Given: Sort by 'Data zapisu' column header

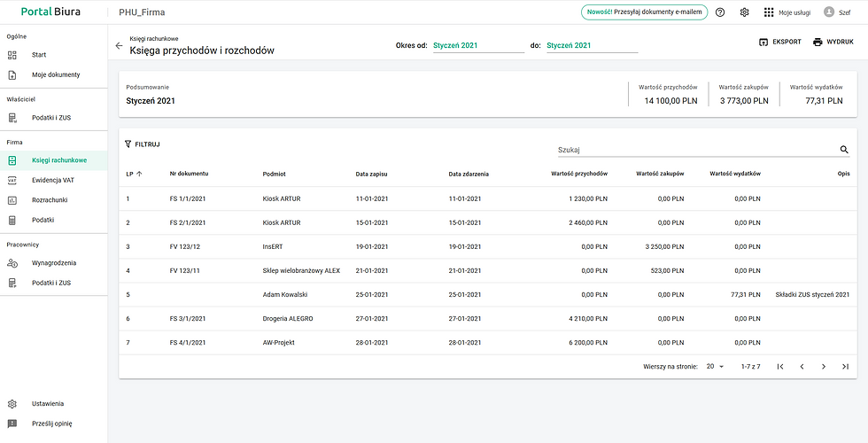Looking at the screenshot, I should click(x=371, y=174).
